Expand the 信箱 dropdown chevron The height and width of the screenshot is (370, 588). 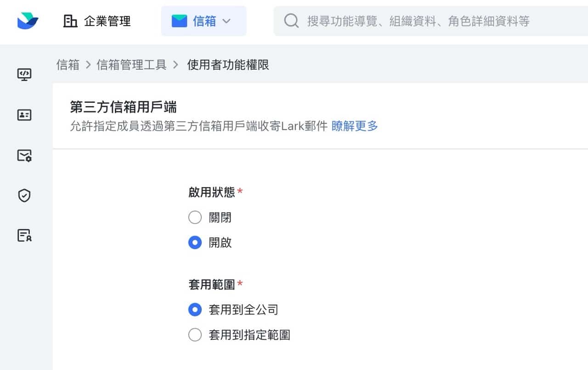(226, 21)
